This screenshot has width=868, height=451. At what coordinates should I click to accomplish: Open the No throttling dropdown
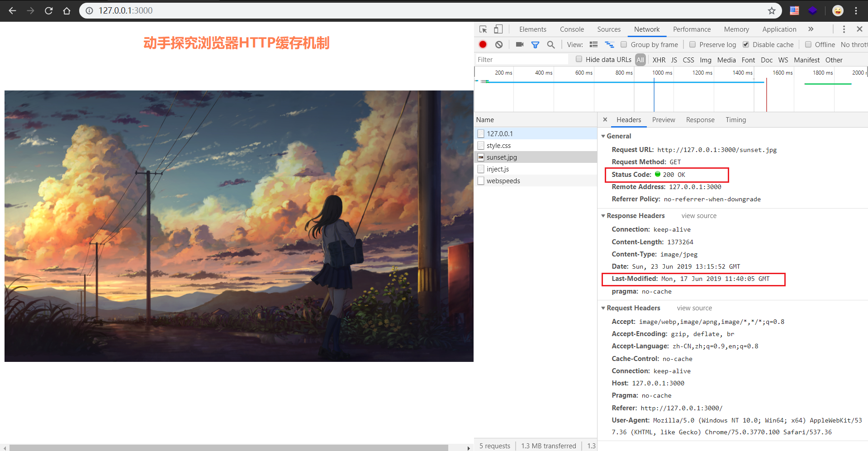[x=854, y=44]
